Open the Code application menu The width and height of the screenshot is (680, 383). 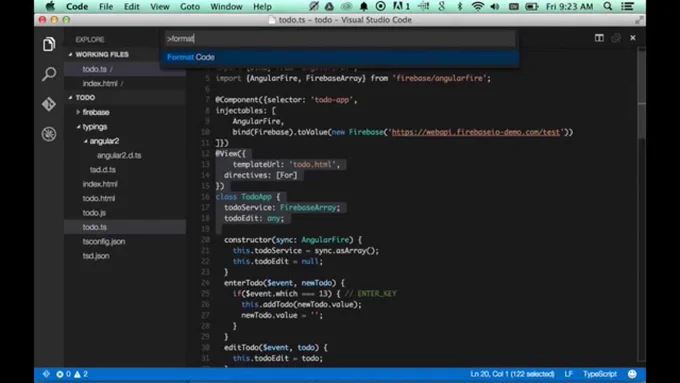tap(77, 7)
